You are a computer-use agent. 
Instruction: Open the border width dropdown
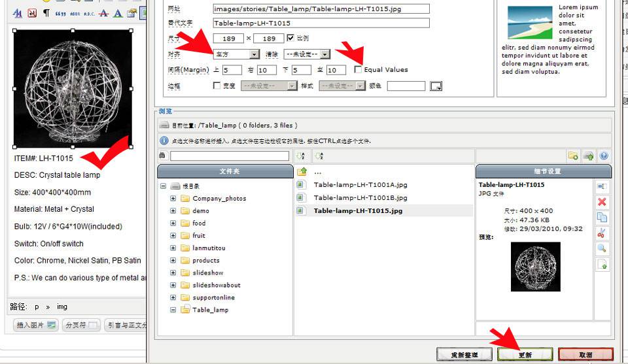269,86
